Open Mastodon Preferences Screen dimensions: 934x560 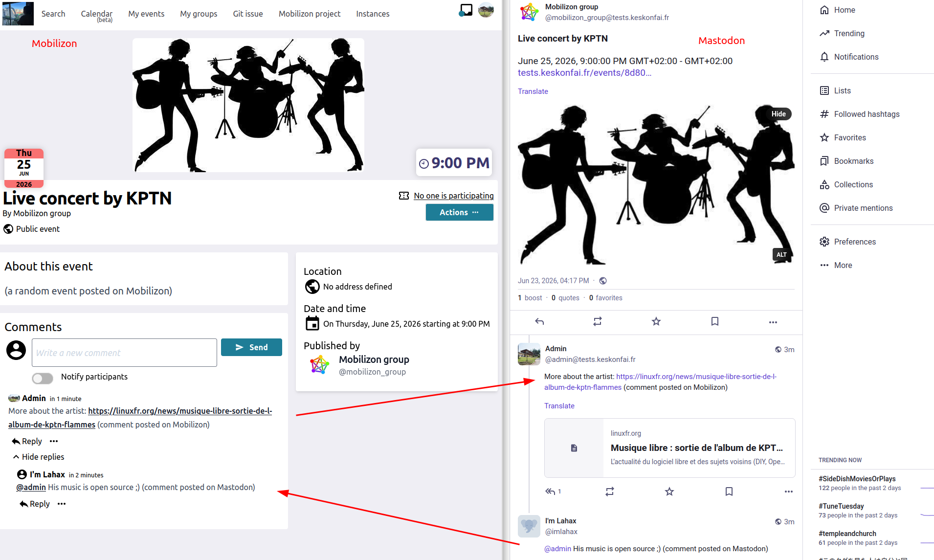point(847,242)
